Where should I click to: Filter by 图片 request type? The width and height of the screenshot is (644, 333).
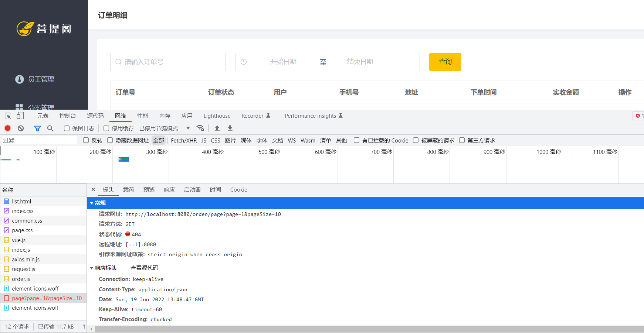[230, 140]
